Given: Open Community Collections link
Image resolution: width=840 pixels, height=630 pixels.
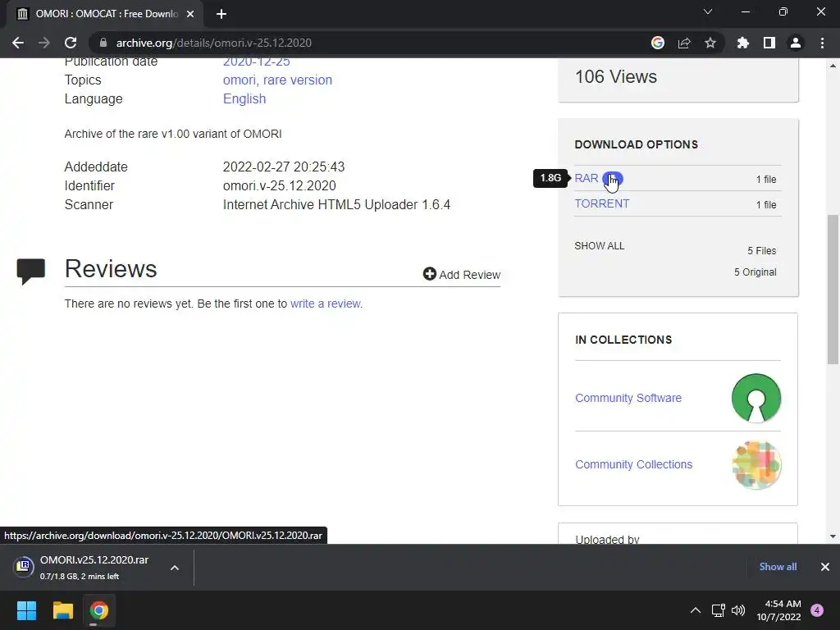Looking at the screenshot, I should coord(633,464).
